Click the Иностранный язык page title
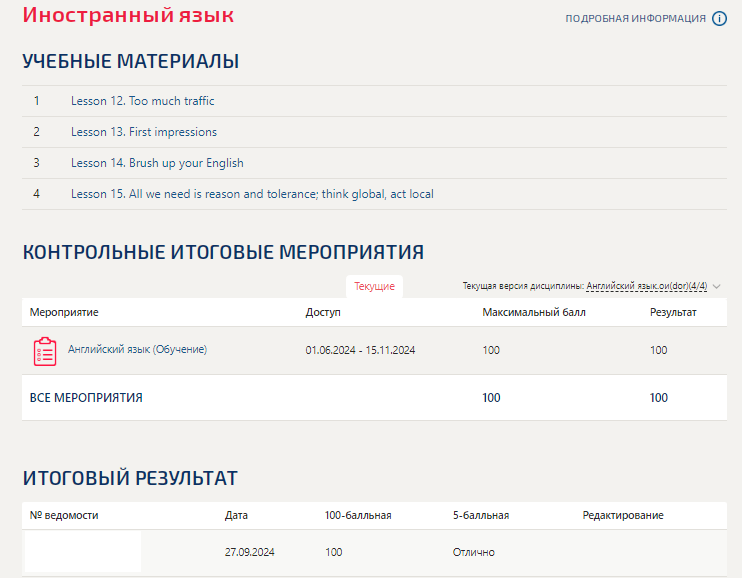 pyautogui.click(x=128, y=16)
